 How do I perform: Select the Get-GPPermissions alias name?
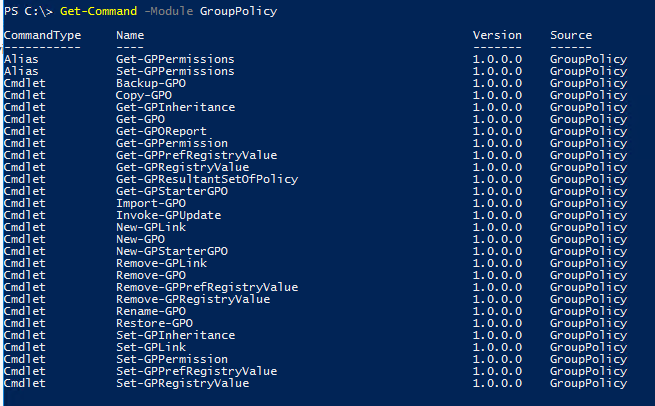point(175,59)
